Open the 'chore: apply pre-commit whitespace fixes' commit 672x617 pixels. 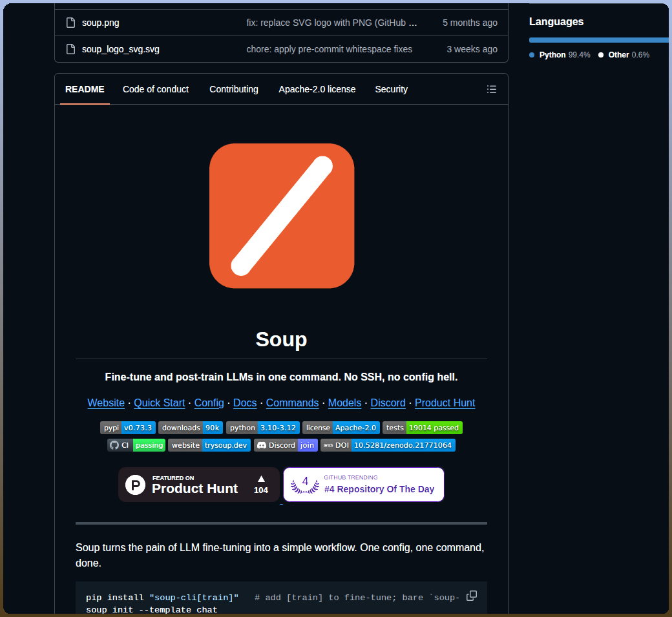329,49
